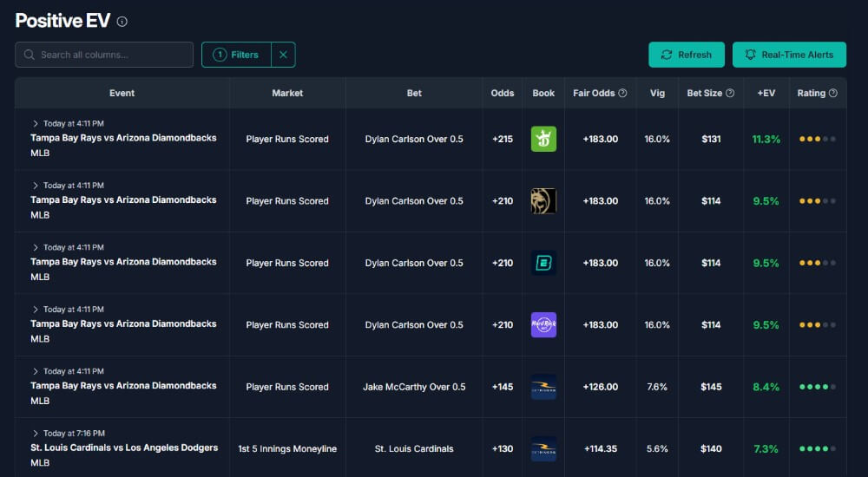The height and width of the screenshot is (477, 868).
Task: Click the +130 odds cell
Action: (x=502, y=448)
